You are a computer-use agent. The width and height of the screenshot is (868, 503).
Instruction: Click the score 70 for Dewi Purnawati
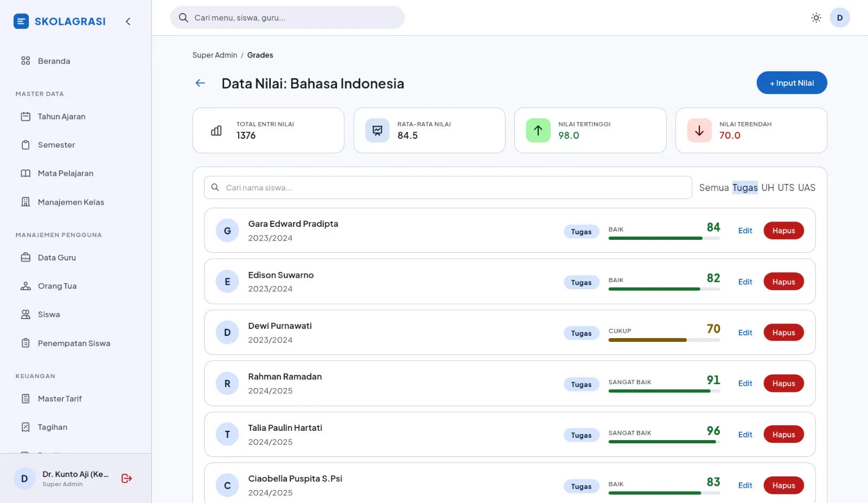tap(713, 329)
